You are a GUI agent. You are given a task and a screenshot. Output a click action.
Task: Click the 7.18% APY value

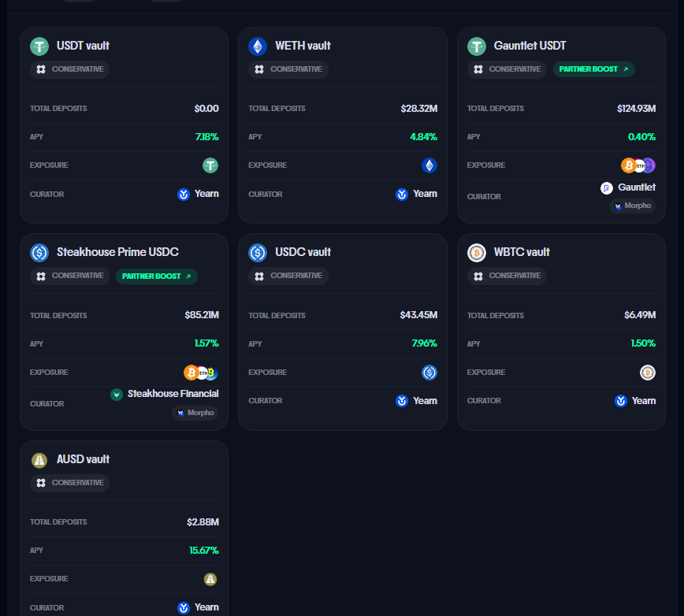point(206,137)
